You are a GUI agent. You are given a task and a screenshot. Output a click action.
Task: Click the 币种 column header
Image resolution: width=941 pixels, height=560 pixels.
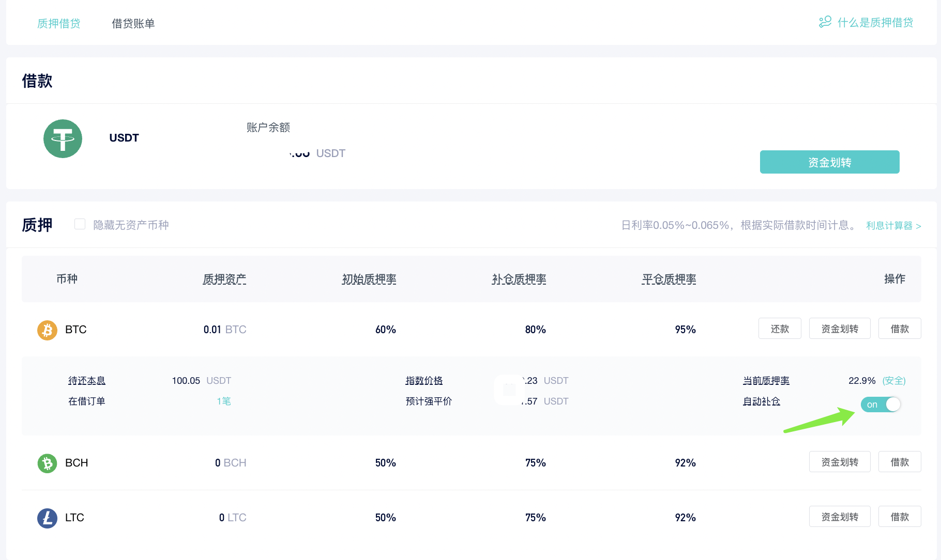pos(67,279)
